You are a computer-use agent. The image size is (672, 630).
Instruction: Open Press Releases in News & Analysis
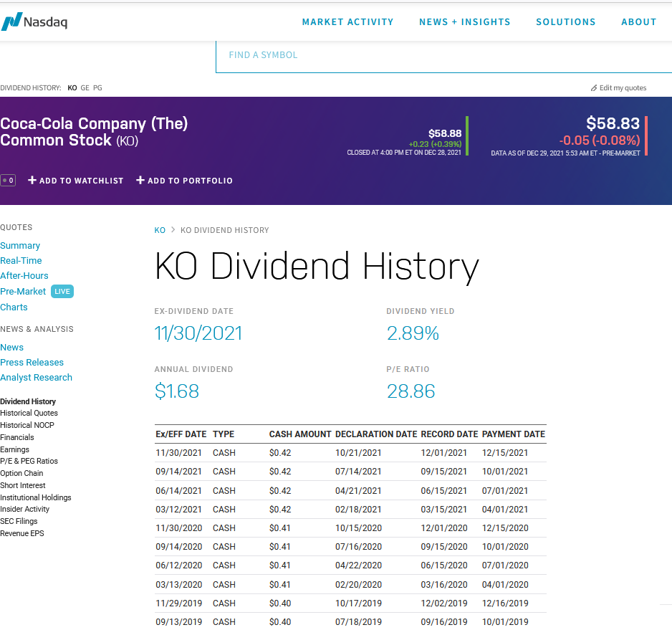click(x=32, y=363)
